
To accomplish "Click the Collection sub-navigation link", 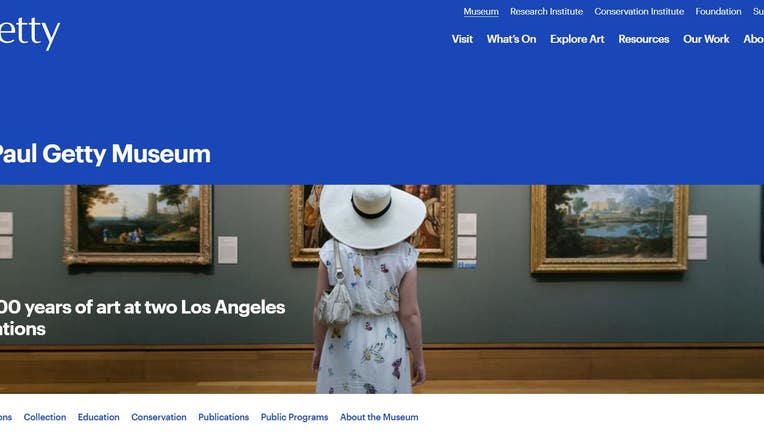I will 45,417.
